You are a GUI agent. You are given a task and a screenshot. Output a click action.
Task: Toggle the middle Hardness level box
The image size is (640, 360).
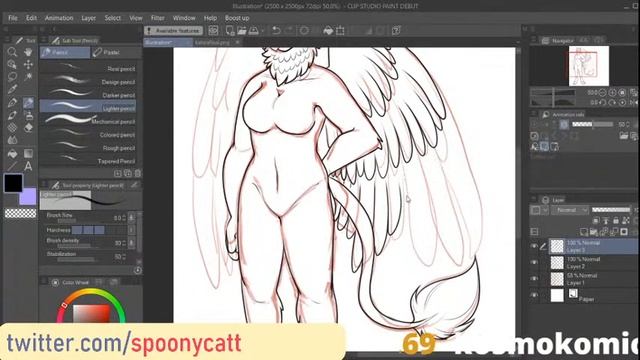(x=88, y=230)
